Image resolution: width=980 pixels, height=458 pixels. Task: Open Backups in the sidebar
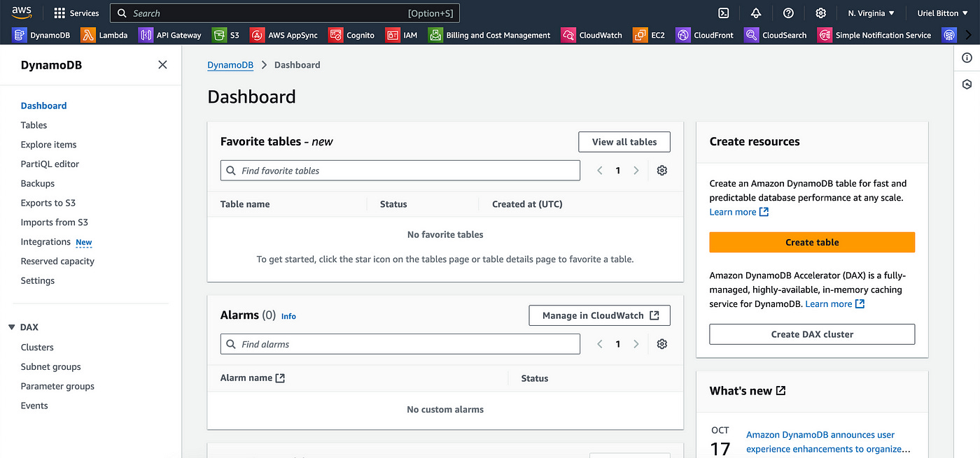tap(37, 183)
